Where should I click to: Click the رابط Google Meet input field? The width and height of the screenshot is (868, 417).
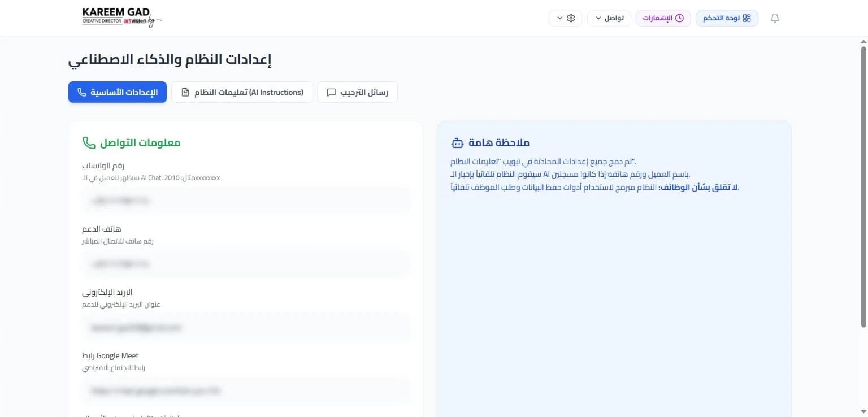(246, 390)
